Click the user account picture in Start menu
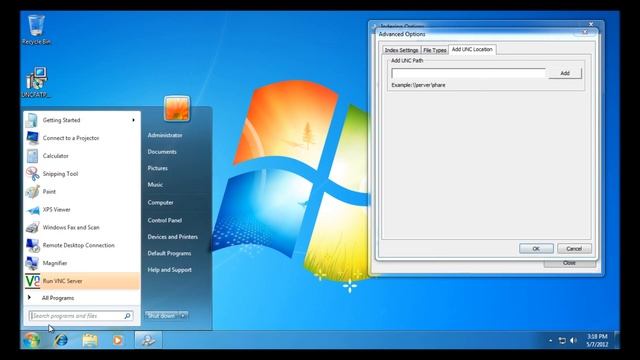Viewport: 640px width, 360px height. [177, 109]
